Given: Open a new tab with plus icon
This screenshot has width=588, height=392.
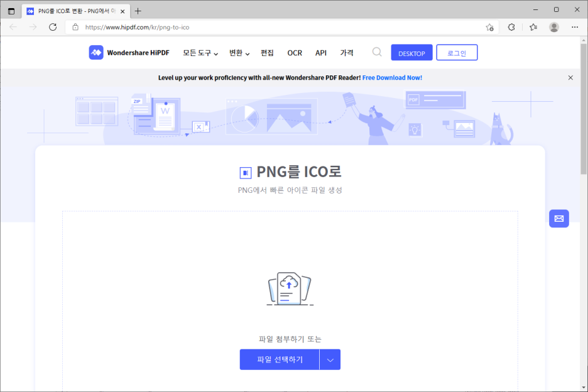Looking at the screenshot, I should (x=138, y=11).
